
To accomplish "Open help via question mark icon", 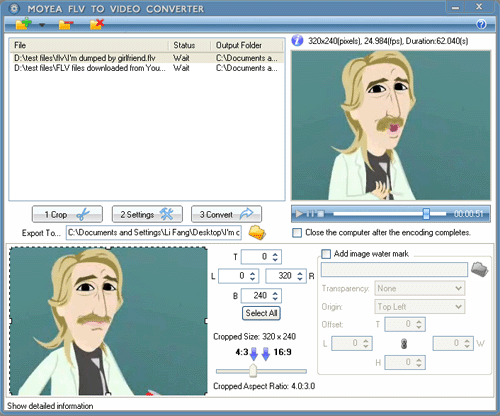I will (481, 24).
